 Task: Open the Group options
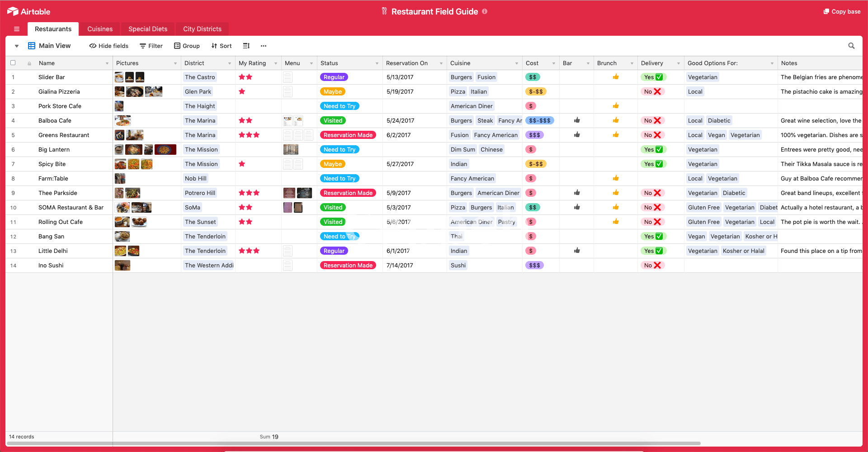(187, 46)
